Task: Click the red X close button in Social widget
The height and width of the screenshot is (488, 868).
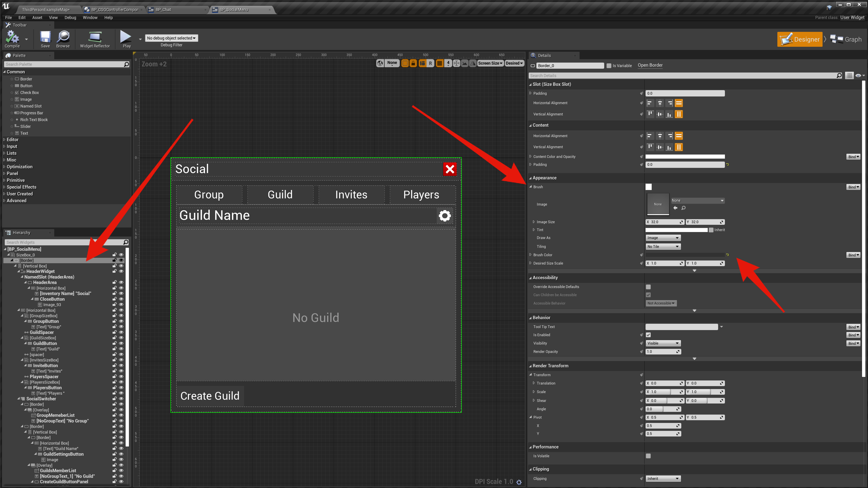Action: click(450, 169)
